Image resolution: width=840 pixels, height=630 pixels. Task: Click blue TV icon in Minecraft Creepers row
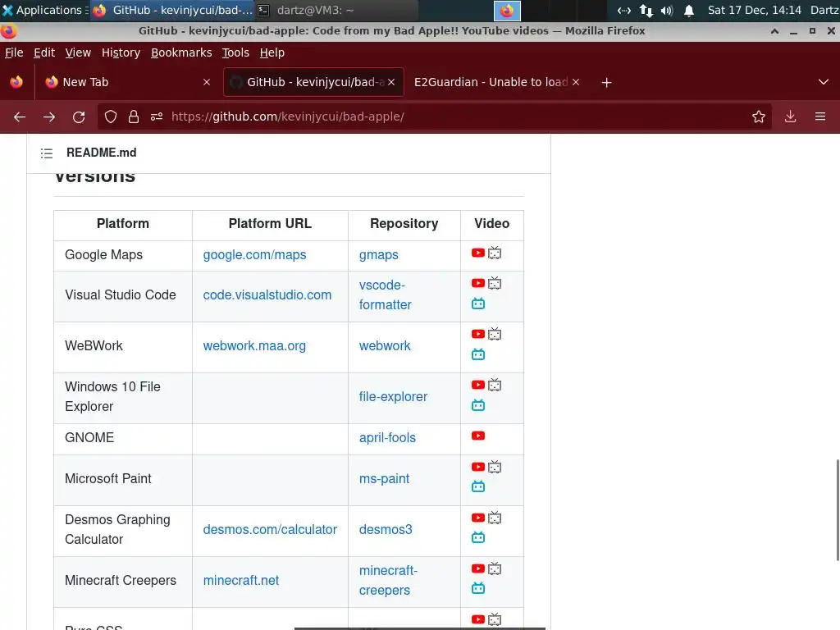coord(478,589)
